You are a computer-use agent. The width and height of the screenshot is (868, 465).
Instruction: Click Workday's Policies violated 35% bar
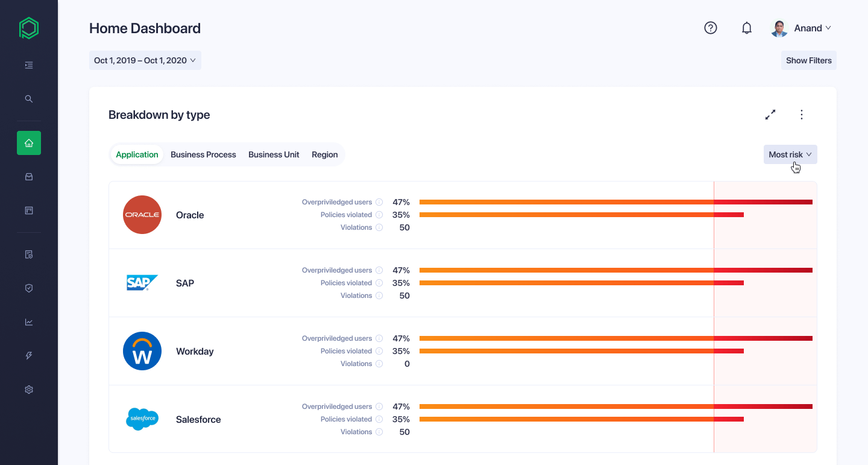[x=582, y=351]
